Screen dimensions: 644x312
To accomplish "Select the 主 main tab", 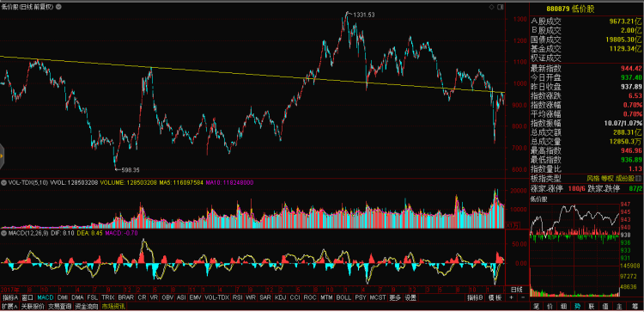I will click(x=619, y=306).
